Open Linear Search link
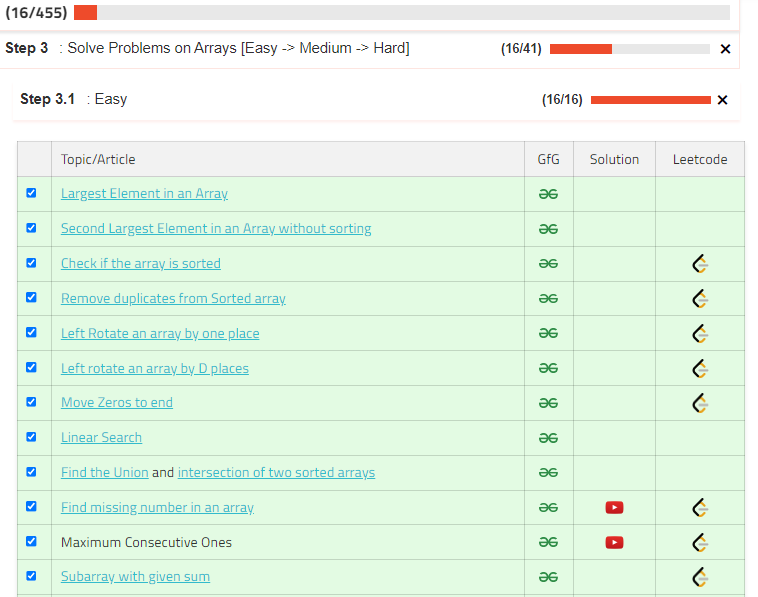 tap(102, 437)
